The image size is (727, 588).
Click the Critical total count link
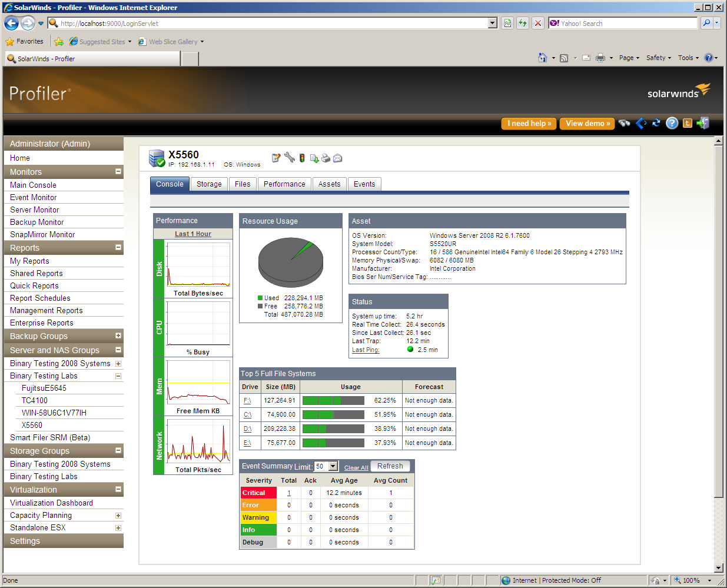pos(289,493)
